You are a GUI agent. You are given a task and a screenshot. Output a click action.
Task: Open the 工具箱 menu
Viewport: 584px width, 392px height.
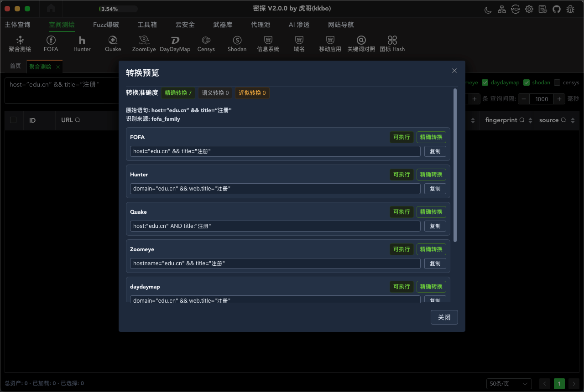(147, 25)
